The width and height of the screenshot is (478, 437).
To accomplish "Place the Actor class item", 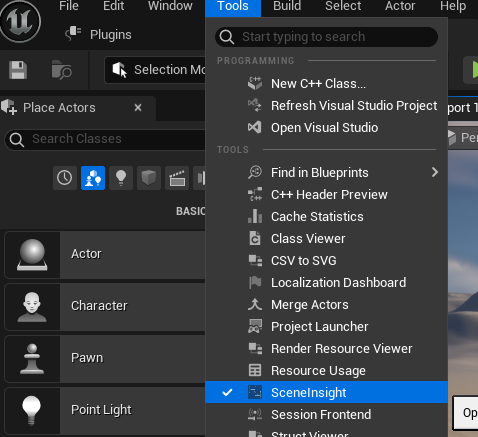I will point(105,255).
